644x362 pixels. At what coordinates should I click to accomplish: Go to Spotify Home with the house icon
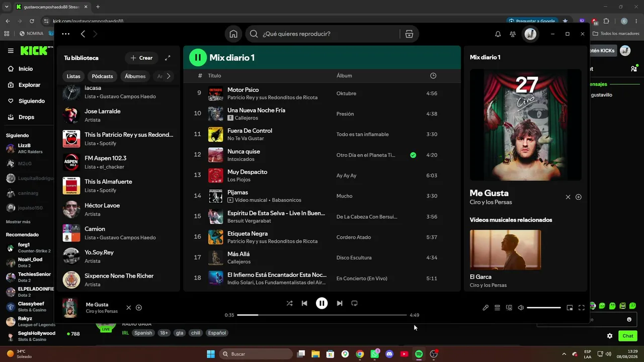pyautogui.click(x=233, y=34)
